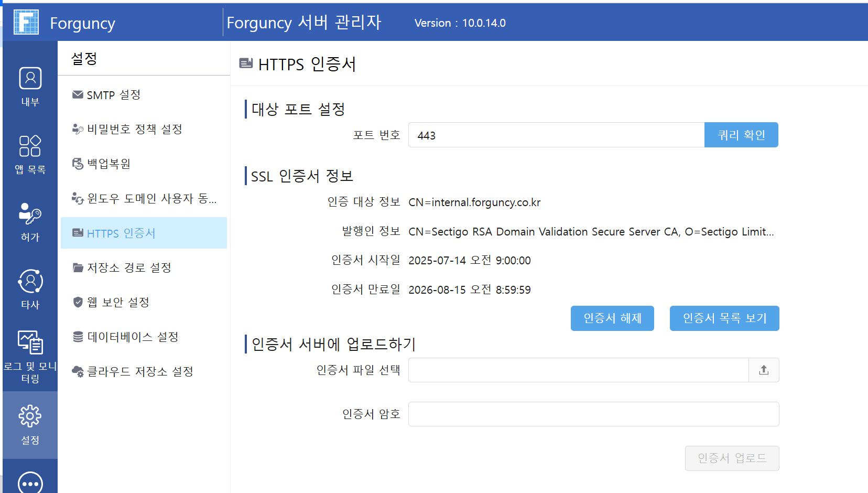This screenshot has height=493, width=868.
Task: Click the Forguncy 서버 관리자 title
Action: point(304,23)
